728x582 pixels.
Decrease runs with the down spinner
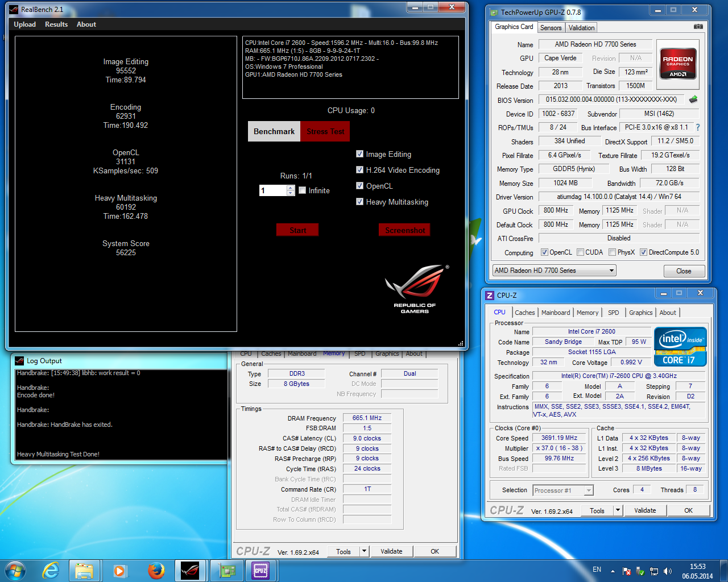coord(291,193)
